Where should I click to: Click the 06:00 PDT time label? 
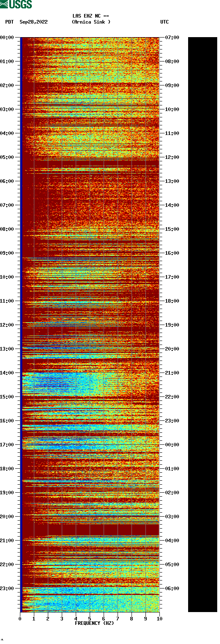(7, 181)
